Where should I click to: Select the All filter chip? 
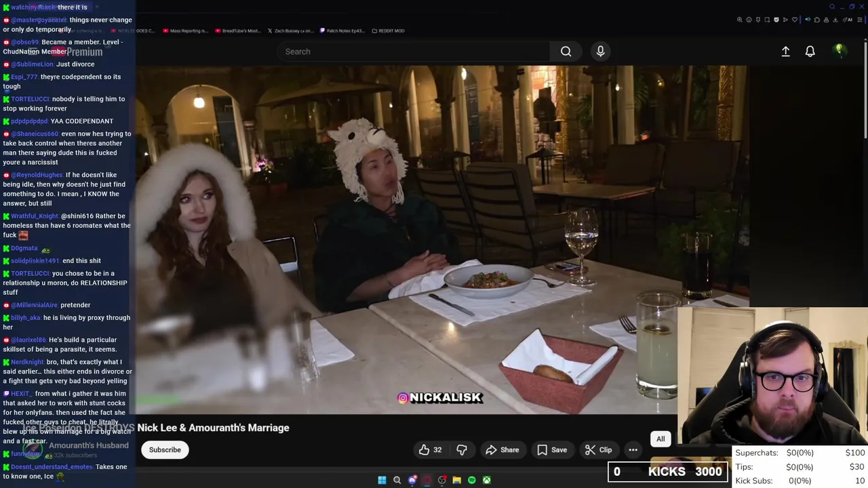tap(660, 439)
